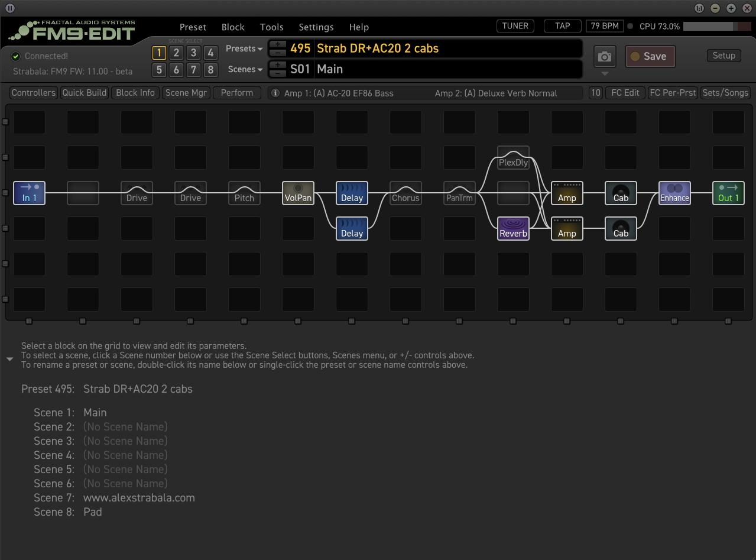Image resolution: width=756 pixels, height=560 pixels.
Task: Select the Pitch block on the grid
Action: [244, 193]
